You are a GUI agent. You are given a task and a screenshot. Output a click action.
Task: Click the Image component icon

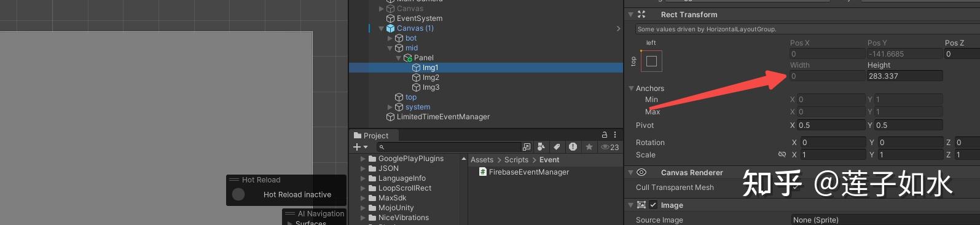641,205
